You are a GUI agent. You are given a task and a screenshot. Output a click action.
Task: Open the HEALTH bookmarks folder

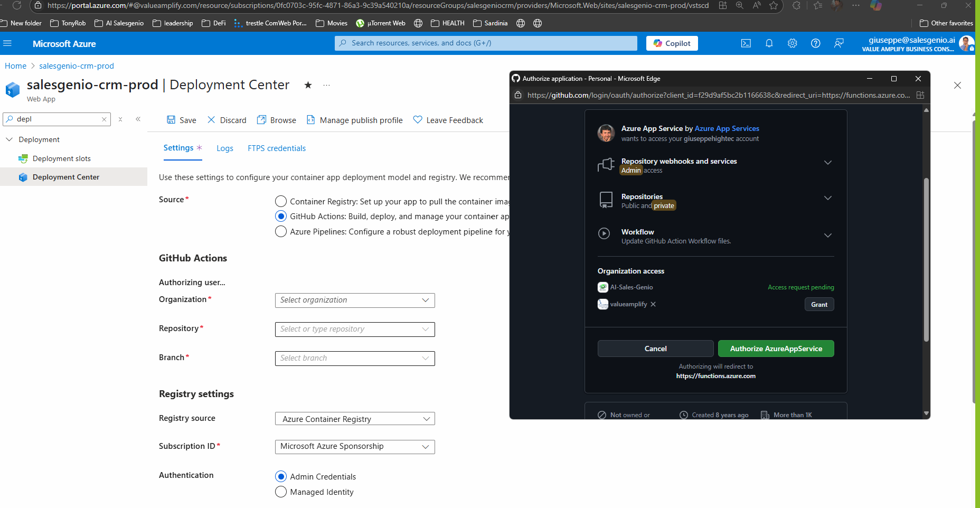[448, 23]
